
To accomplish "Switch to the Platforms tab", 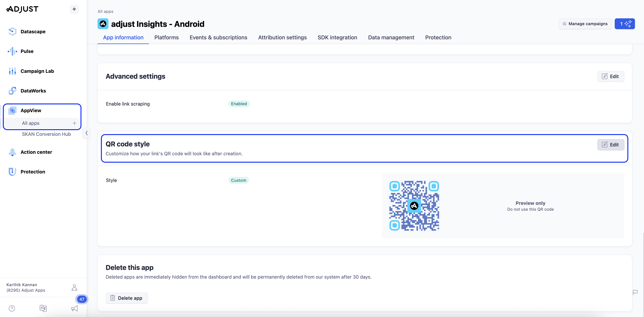I will pyautogui.click(x=166, y=37).
